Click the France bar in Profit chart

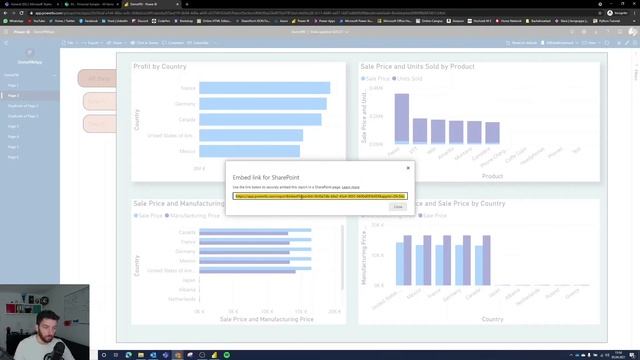coord(264,88)
